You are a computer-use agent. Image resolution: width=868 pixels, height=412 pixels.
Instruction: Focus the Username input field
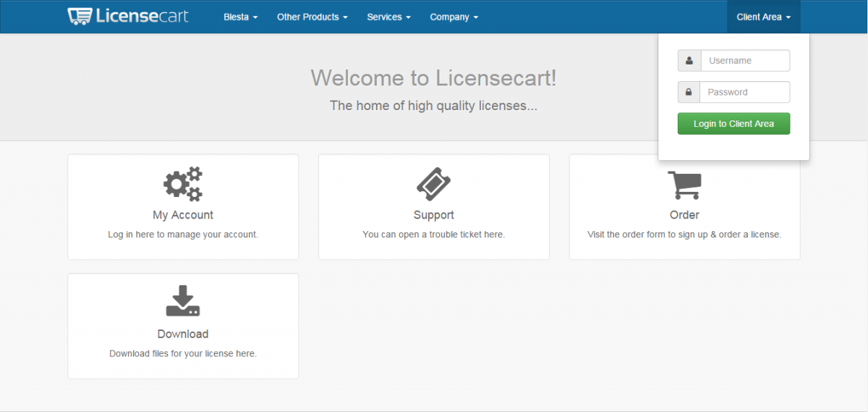(x=745, y=61)
